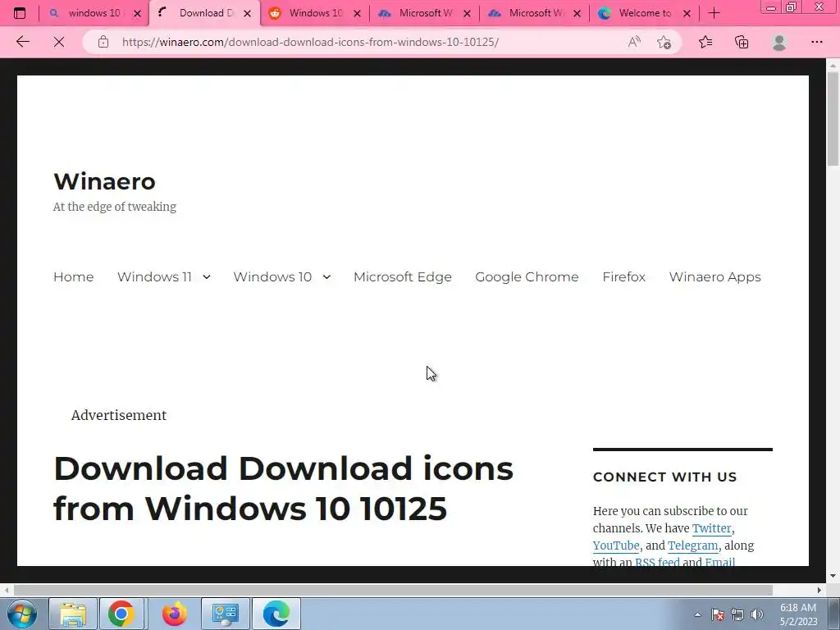
Task: Open the Windows Start menu
Action: pos(22,614)
